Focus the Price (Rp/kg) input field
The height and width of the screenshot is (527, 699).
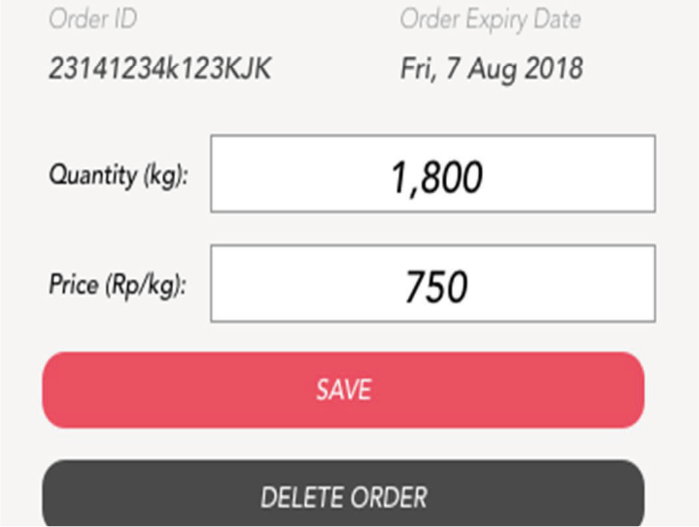tap(432, 284)
